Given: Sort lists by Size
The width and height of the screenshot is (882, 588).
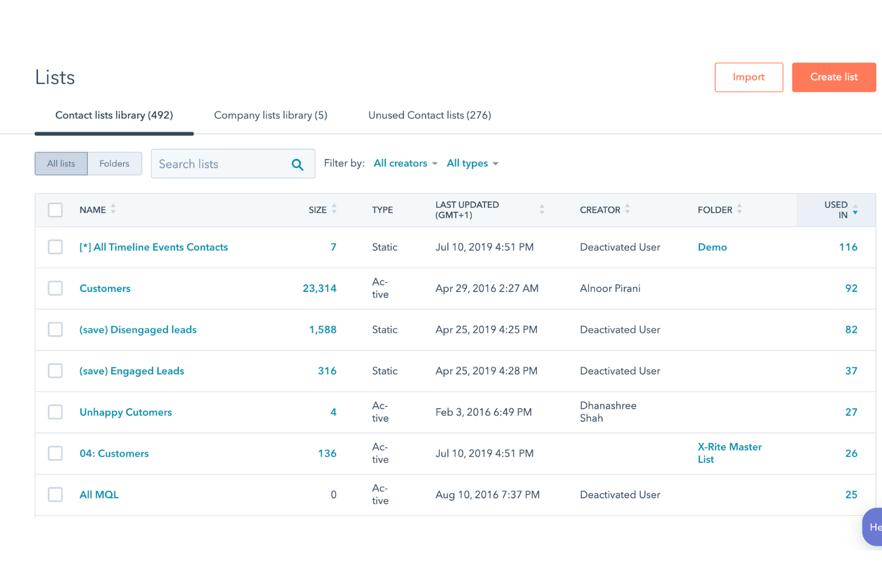Looking at the screenshot, I should 334,210.
